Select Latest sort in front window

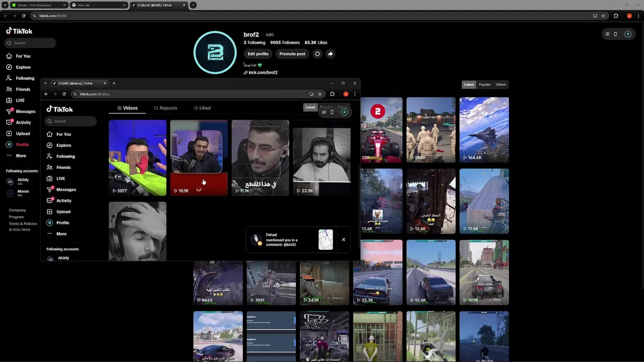pyautogui.click(x=310, y=107)
